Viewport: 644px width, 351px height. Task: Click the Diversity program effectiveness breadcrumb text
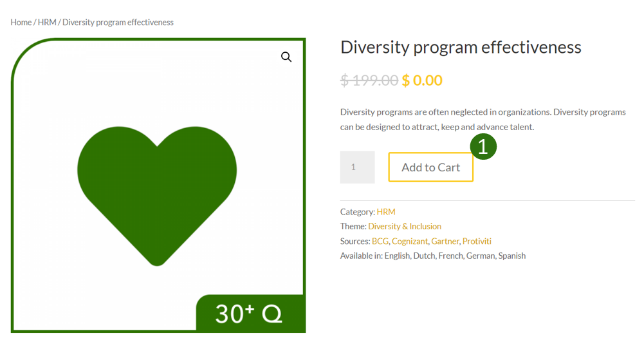click(118, 22)
